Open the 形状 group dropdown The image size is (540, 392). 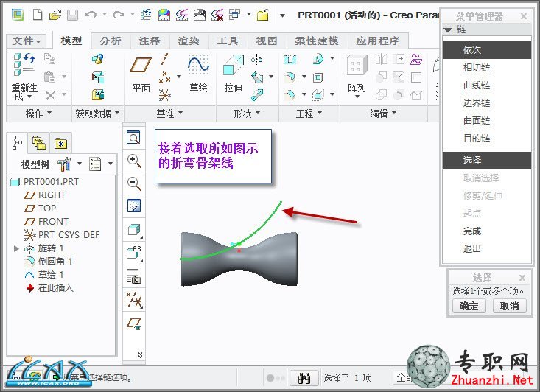247,113
